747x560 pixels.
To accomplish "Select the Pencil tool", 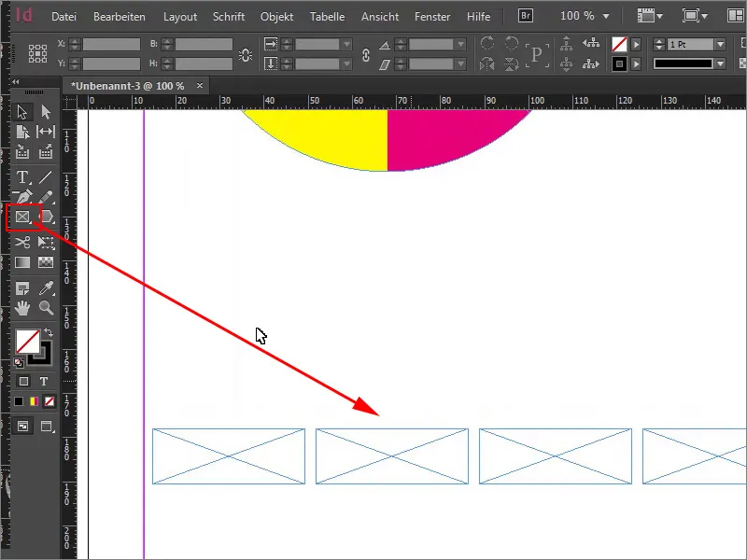I will point(46,197).
